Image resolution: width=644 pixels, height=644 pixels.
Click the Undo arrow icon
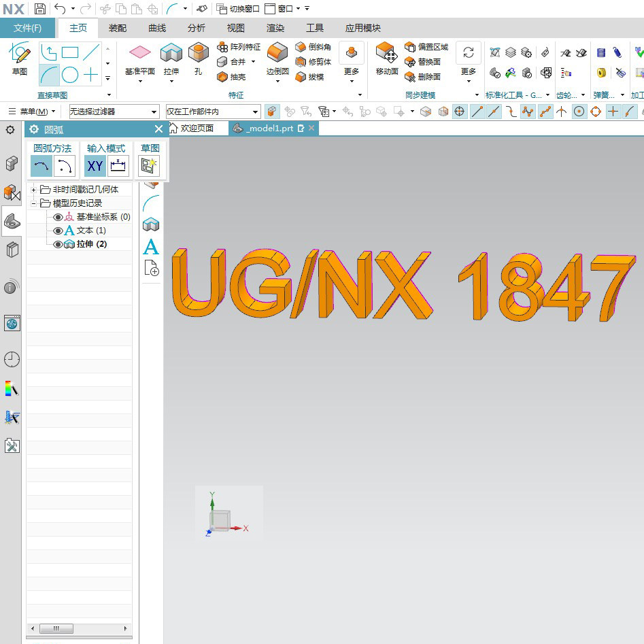coord(60,9)
